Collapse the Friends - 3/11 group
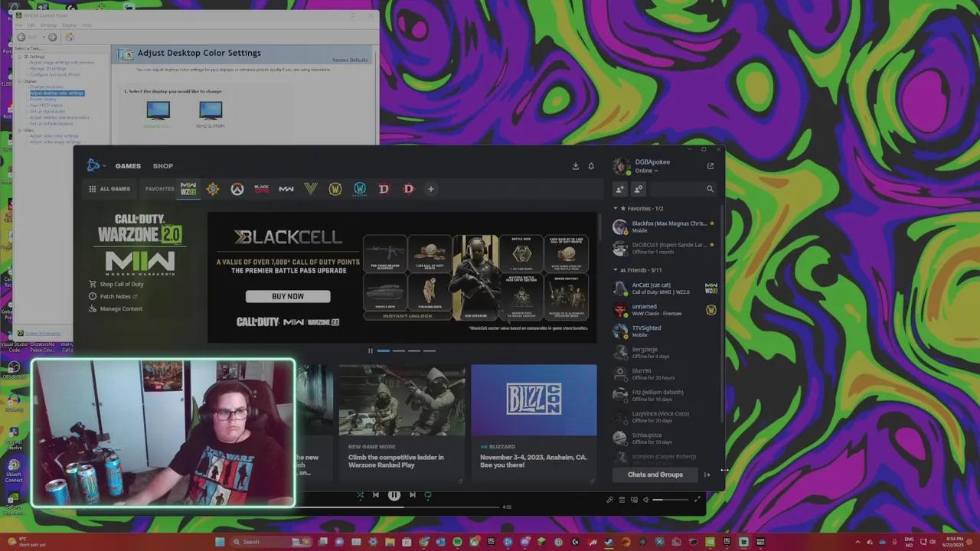Viewport: 980px width, 551px height. click(x=616, y=270)
